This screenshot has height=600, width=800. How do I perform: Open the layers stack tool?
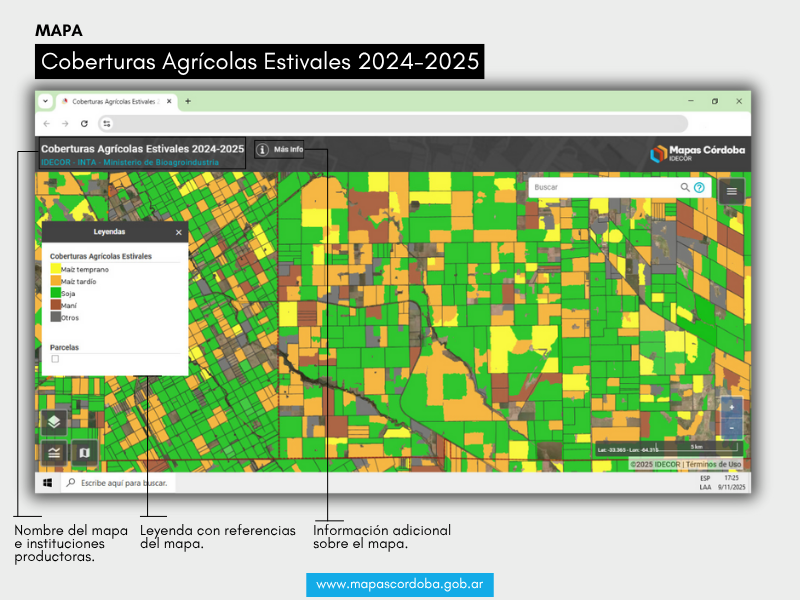pos(54,422)
